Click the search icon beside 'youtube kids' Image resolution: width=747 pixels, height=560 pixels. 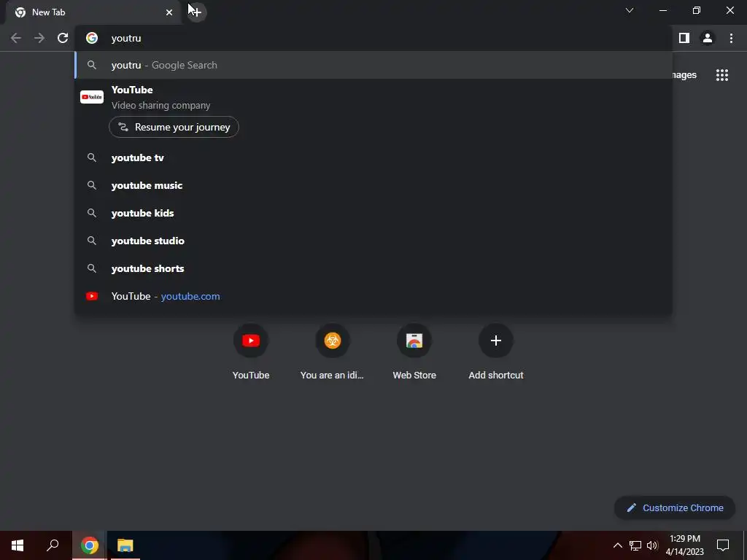pos(92,213)
